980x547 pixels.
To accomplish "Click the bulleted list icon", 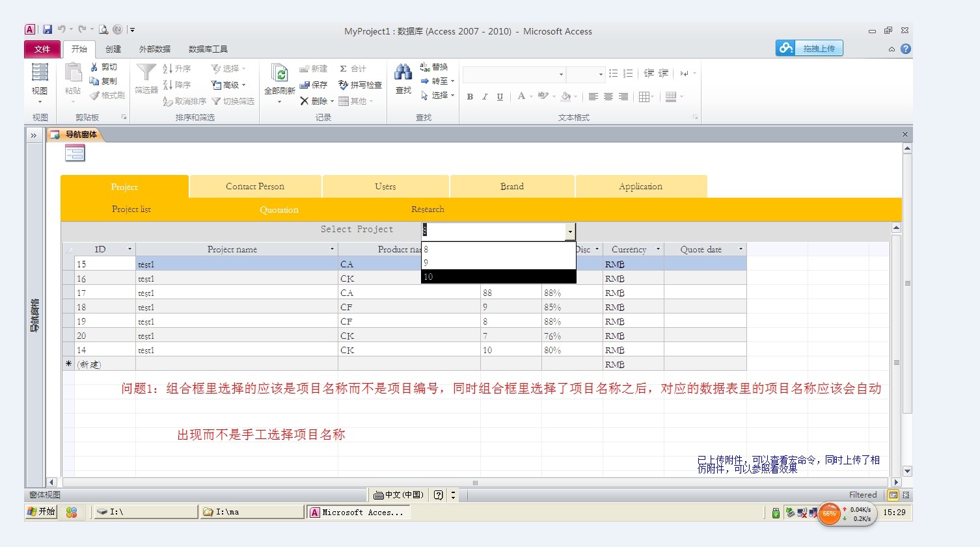I will pos(613,73).
